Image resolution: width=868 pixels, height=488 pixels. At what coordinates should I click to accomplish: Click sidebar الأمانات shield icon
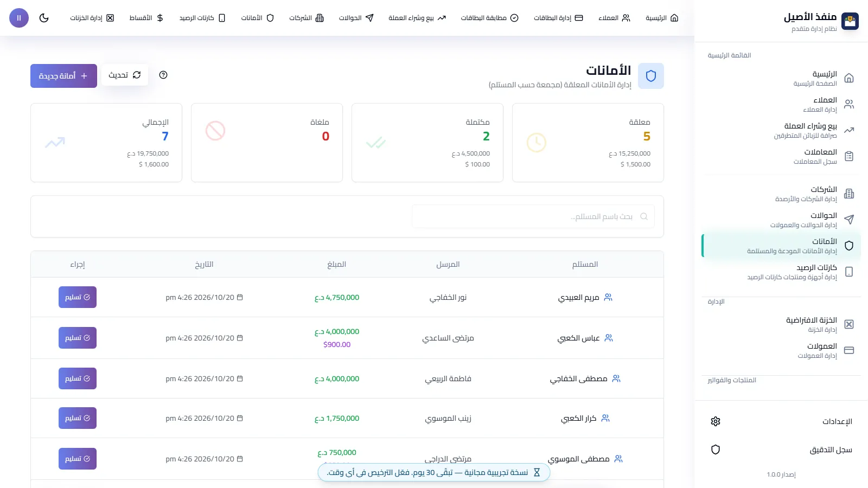[849, 246]
